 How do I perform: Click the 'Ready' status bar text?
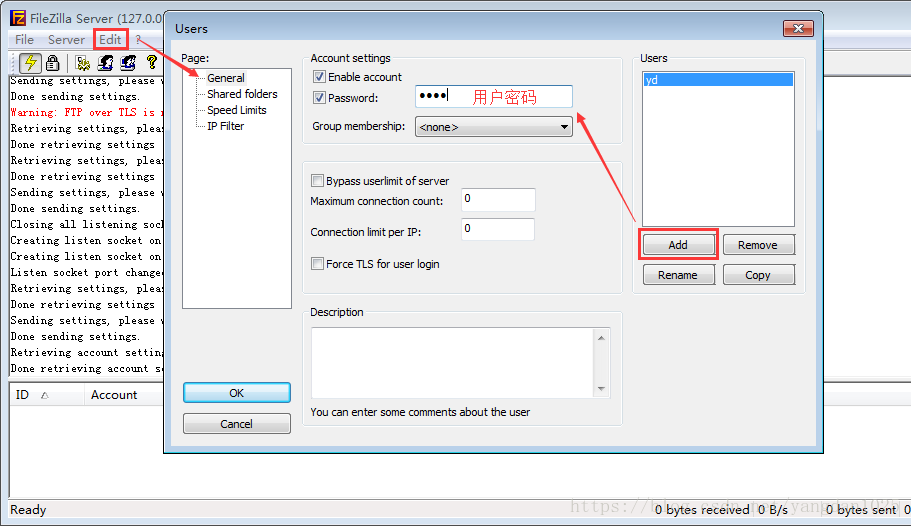click(28, 510)
